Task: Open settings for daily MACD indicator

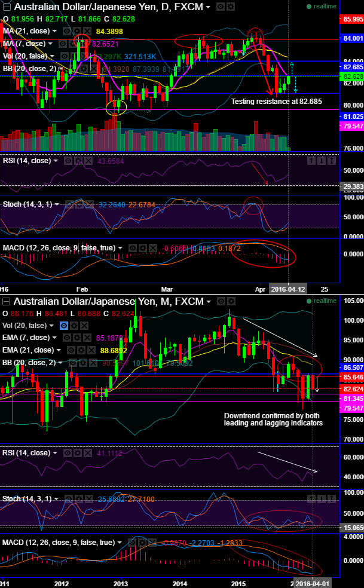Action: pos(143,248)
